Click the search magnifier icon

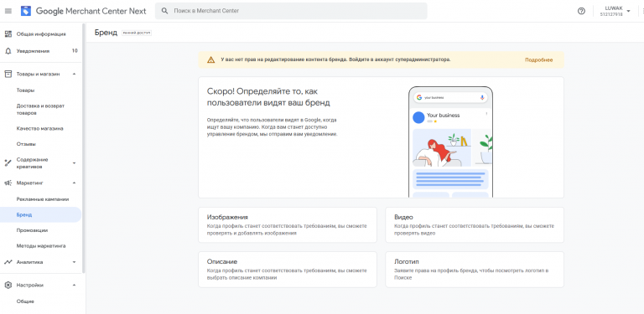tap(164, 11)
